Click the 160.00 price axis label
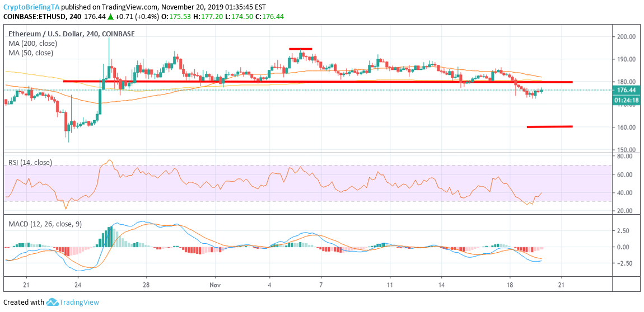The height and width of the screenshot is (312, 644). tap(627, 127)
